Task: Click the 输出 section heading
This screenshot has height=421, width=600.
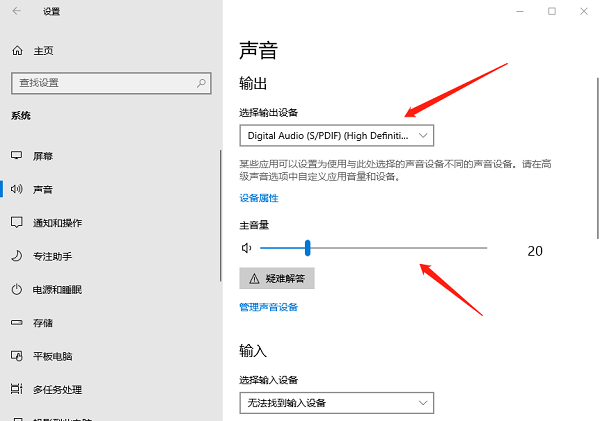Action: 253,83
